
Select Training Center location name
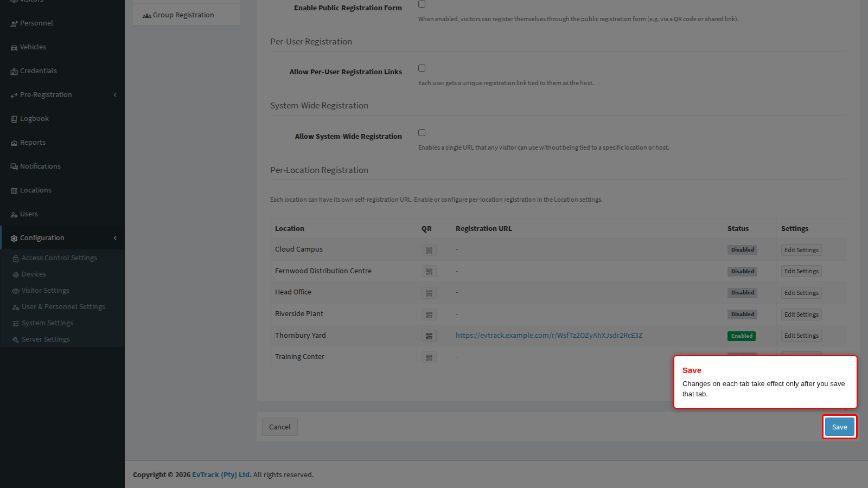point(299,357)
